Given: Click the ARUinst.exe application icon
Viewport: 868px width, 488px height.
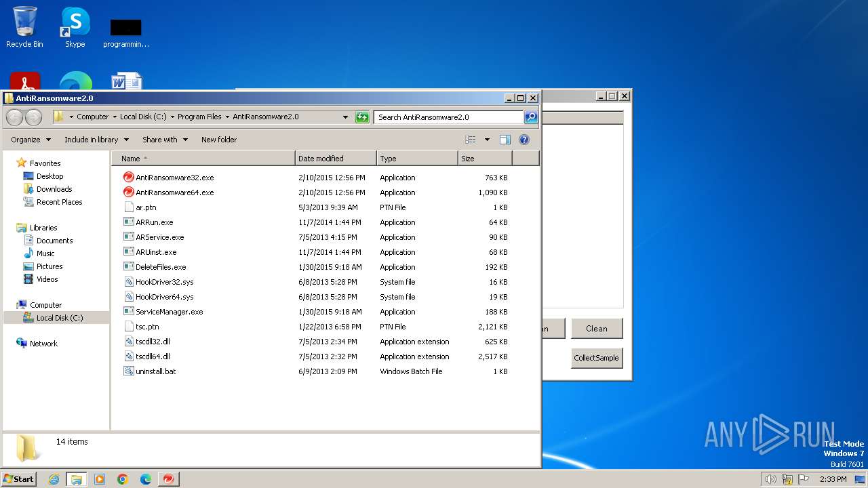Looking at the screenshot, I should point(129,252).
